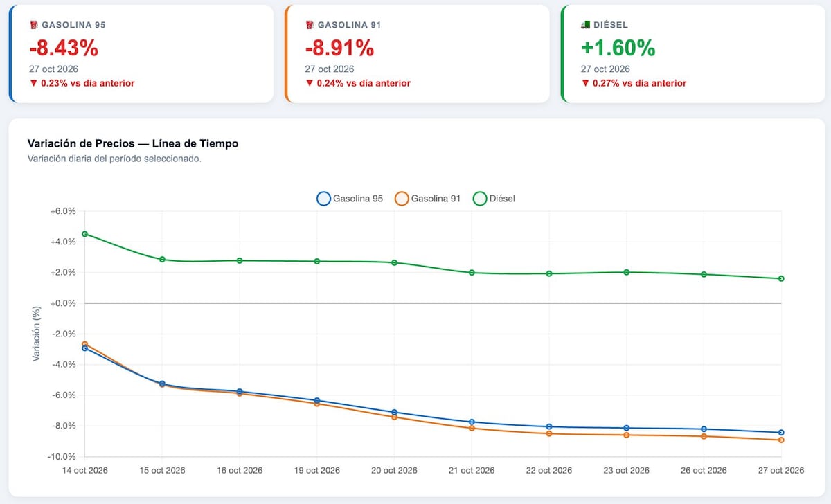Screen dimensions: 831x504
Task: Click the "19 oct 2026" x-axis label
Action: (x=317, y=470)
